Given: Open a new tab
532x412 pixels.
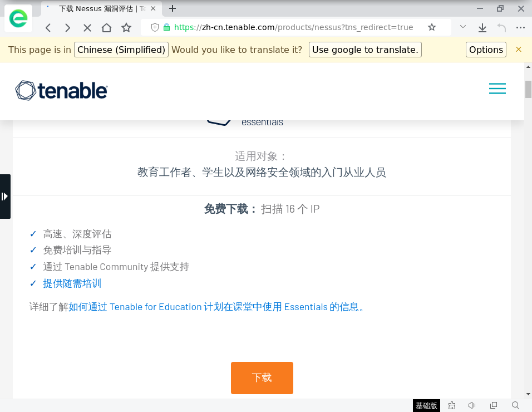Looking at the screenshot, I should pos(173,8).
